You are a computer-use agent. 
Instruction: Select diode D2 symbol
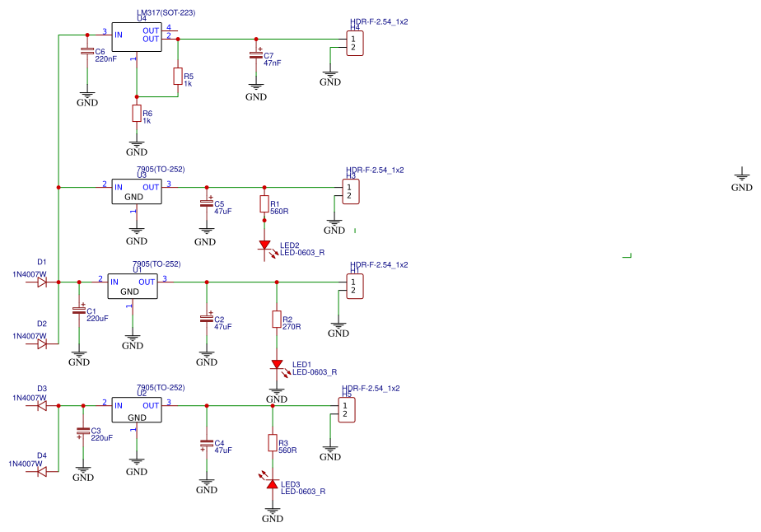point(42,343)
